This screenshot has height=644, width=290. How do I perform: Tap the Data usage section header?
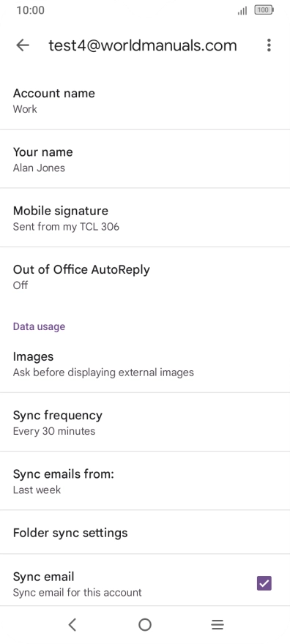tap(39, 326)
